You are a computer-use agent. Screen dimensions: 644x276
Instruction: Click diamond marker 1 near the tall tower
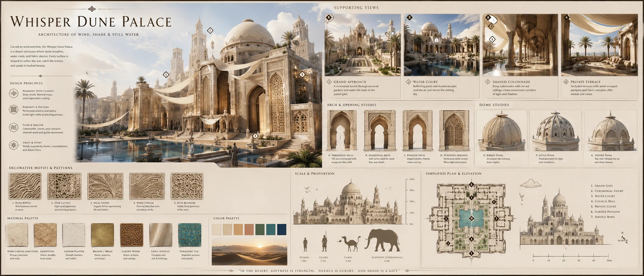[x=210, y=31]
